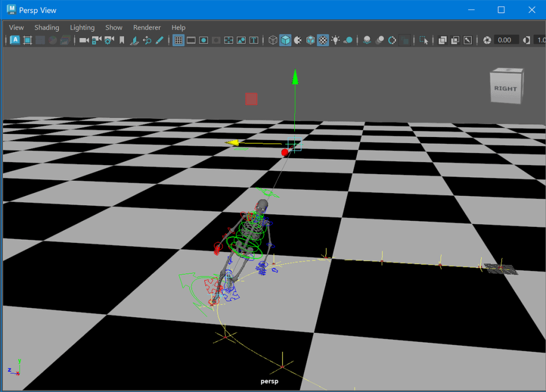546x392 pixels.
Task: Click the yellow manipulator arrow
Action: [232, 143]
